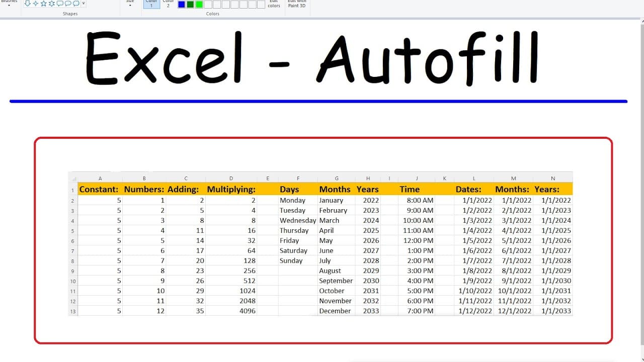The image size is (644, 362).
Task: Click the '6/1/2022' date cell
Action: tap(513, 250)
